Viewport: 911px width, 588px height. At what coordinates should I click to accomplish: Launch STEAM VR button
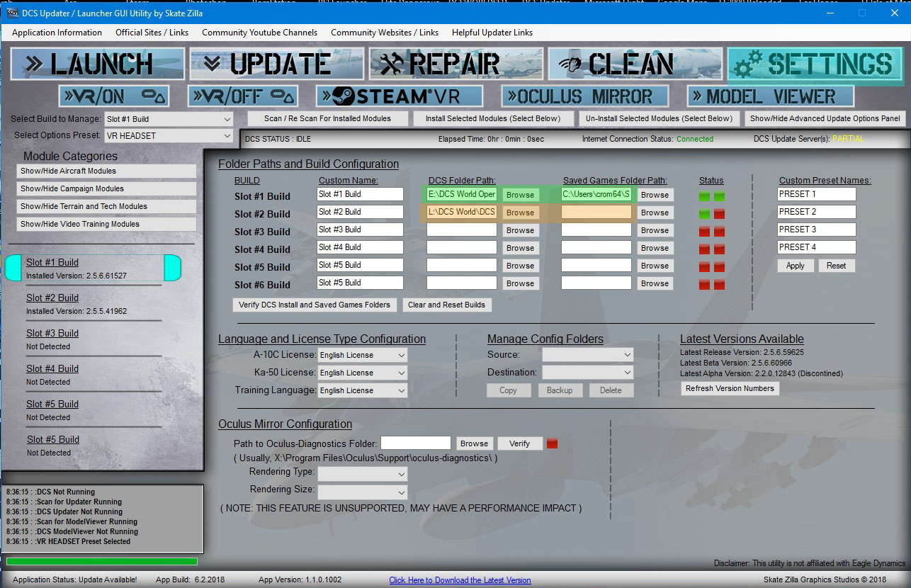pos(400,96)
